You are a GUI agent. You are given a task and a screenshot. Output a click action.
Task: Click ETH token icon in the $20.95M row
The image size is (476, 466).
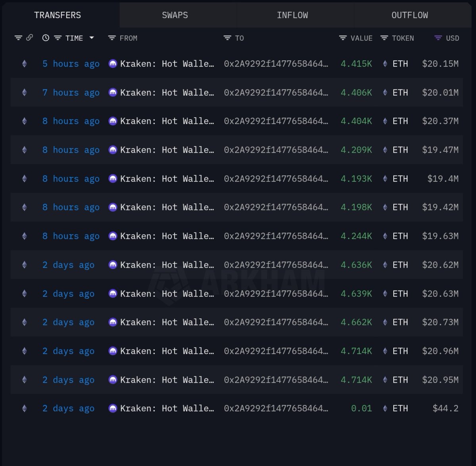(385, 380)
